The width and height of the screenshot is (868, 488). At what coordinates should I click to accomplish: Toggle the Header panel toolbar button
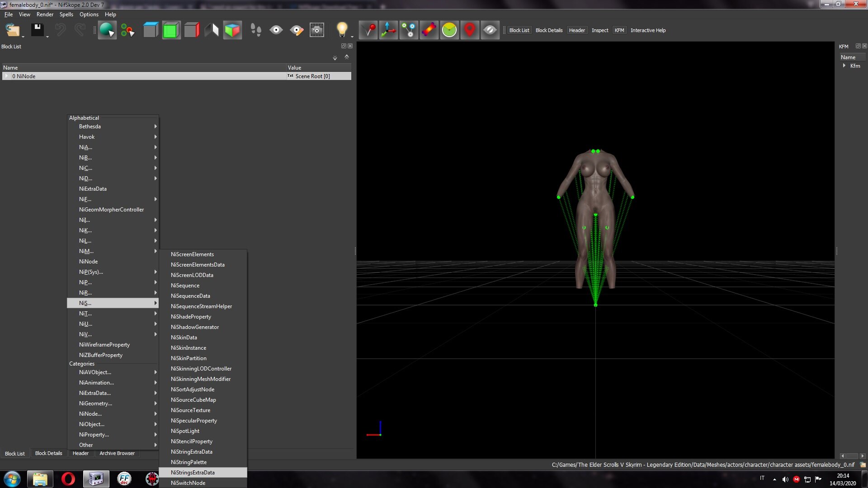pyautogui.click(x=577, y=30)
